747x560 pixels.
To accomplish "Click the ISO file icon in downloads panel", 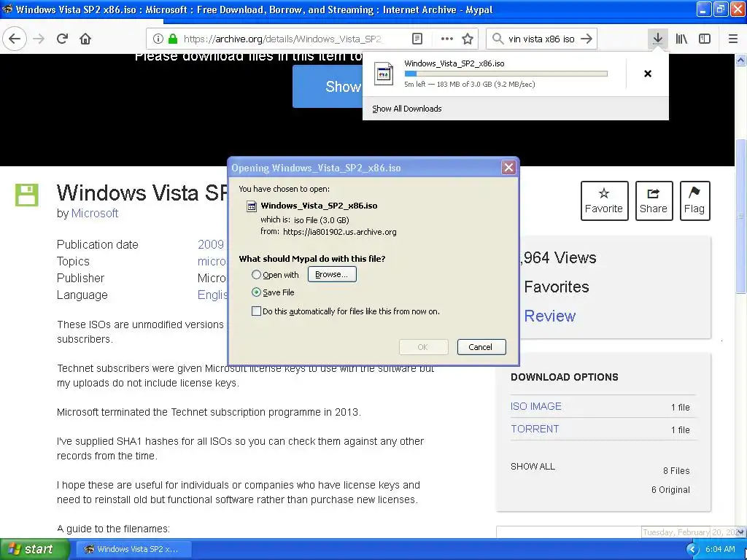I will click(384, 74).
